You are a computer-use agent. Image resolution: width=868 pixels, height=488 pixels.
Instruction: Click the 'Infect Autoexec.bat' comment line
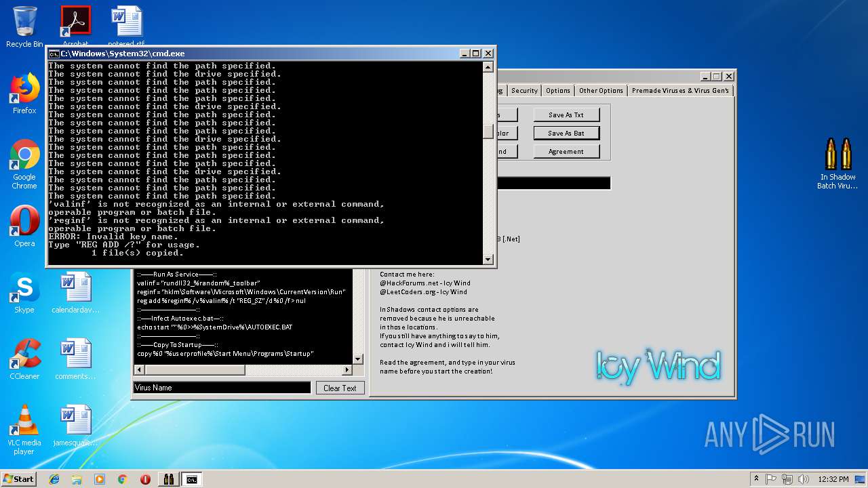coord(180,318)
